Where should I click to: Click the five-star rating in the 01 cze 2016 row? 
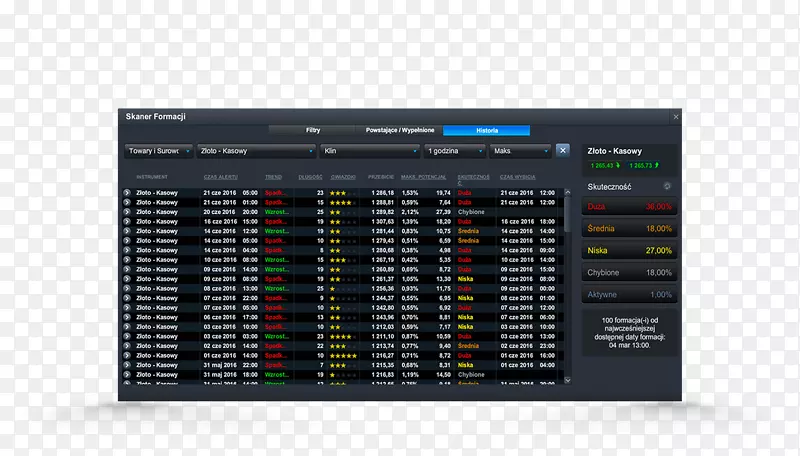point(343,354)
